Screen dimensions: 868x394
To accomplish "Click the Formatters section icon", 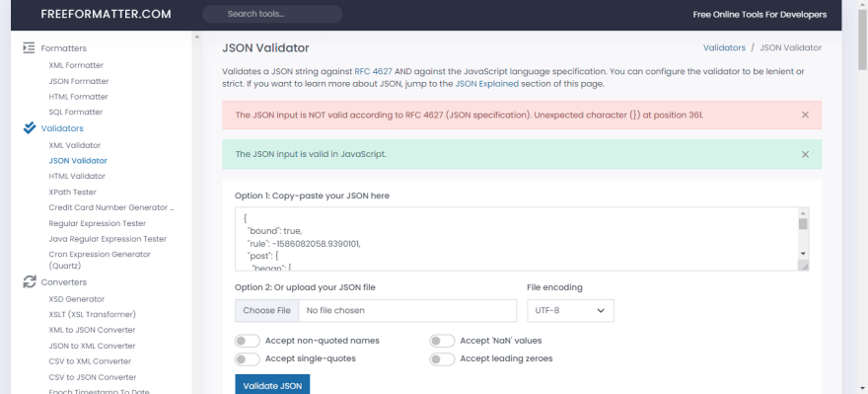I will click(29, 48).
